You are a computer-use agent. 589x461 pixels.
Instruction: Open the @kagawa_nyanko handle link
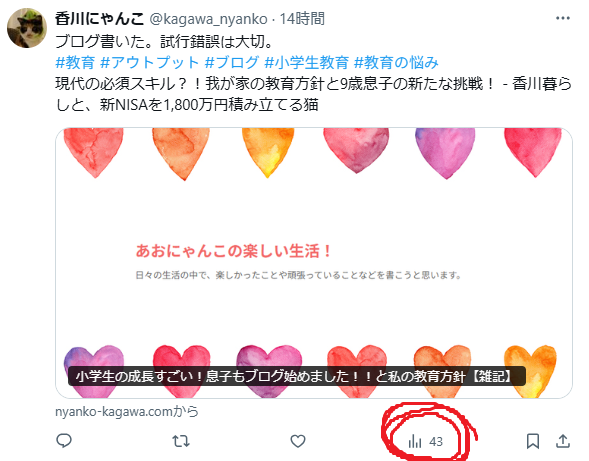pyautogui.click(x=208, y=19)
